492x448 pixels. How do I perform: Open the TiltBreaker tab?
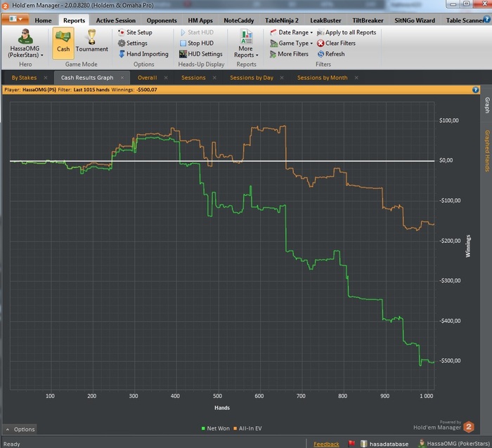pyautogui.click(x=368, y=20)
